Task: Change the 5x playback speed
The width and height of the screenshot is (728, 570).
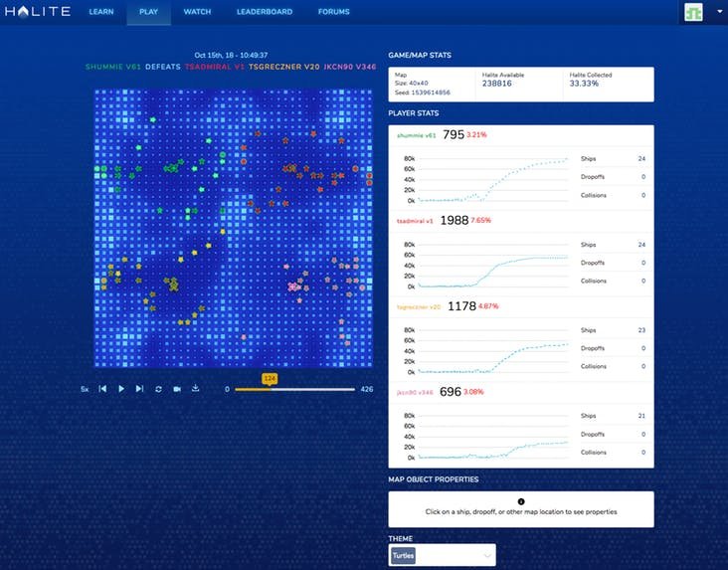Action: point(85,389)
